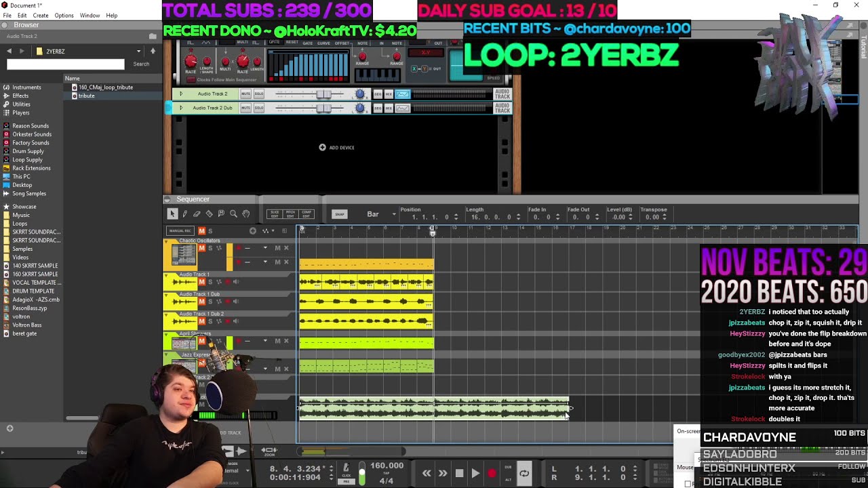This screenshot has width=868, height=488.
Task: Open the Help menu
Action: [111, 16]
